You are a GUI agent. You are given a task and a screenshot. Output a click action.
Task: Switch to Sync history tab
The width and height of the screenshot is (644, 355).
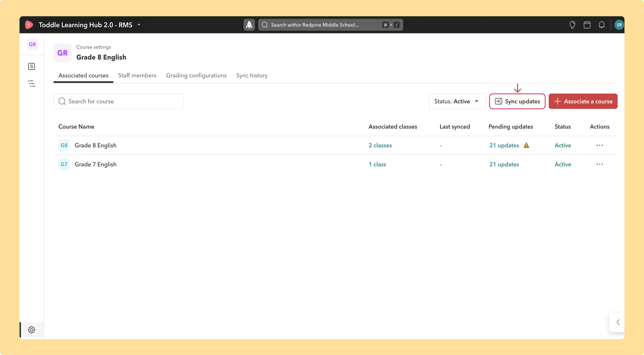(x=252, y=75)
